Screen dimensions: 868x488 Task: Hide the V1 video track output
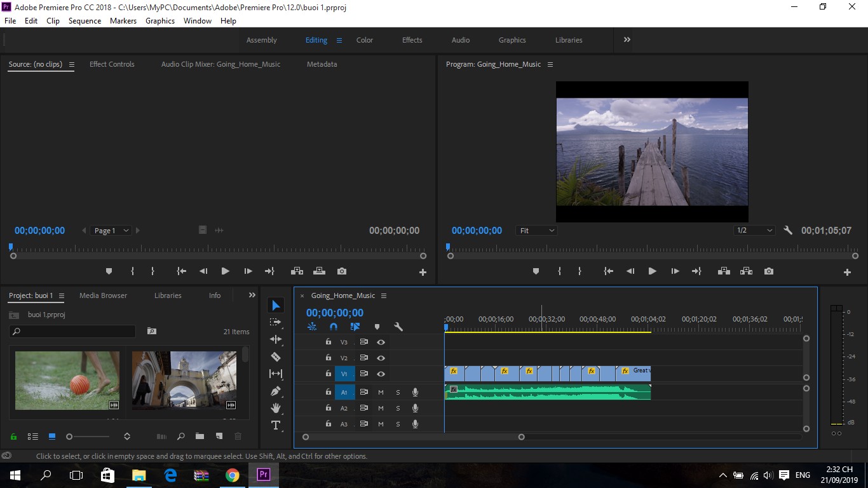[381, 374]
